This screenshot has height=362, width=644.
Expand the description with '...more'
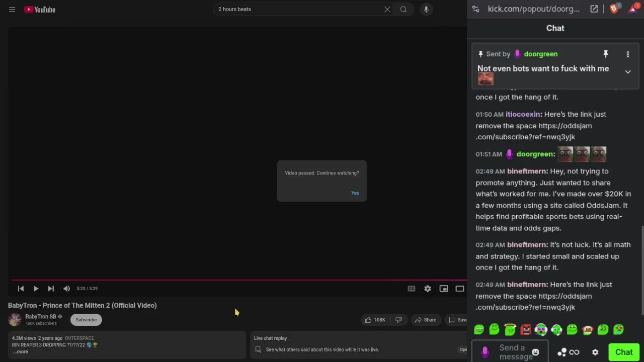tap(20, 352)
